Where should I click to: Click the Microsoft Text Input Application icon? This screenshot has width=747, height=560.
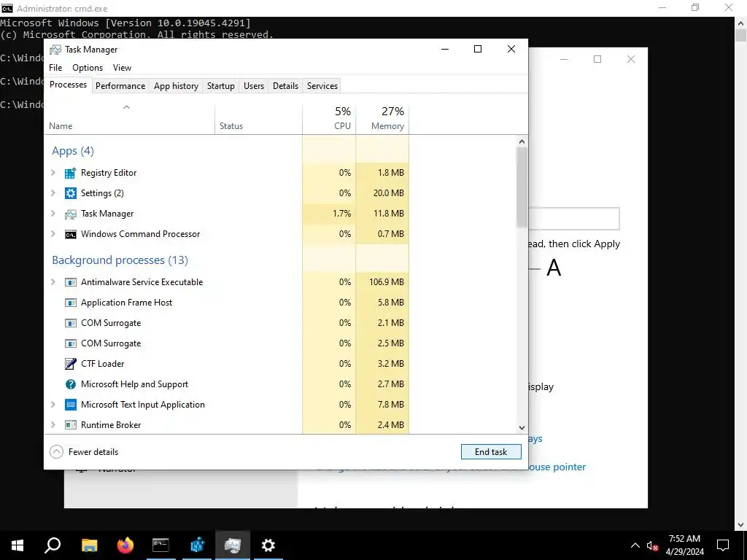(71, 405)
